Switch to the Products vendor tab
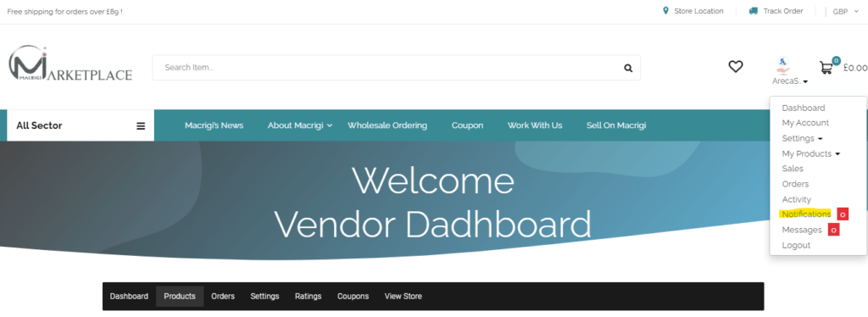The image size is (868, 317). pyautogui.click(x=180, y=297)
